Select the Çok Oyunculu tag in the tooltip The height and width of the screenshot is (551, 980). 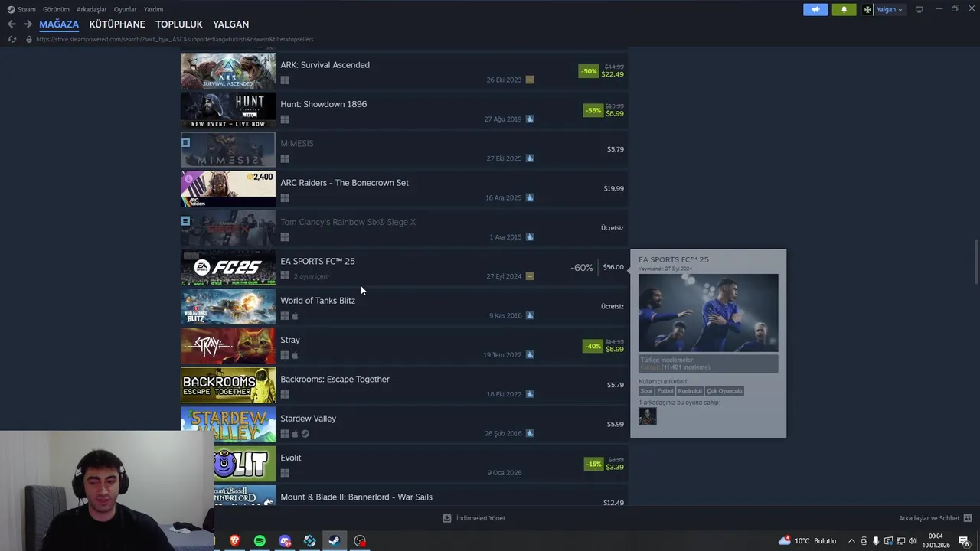click(724, 391)
